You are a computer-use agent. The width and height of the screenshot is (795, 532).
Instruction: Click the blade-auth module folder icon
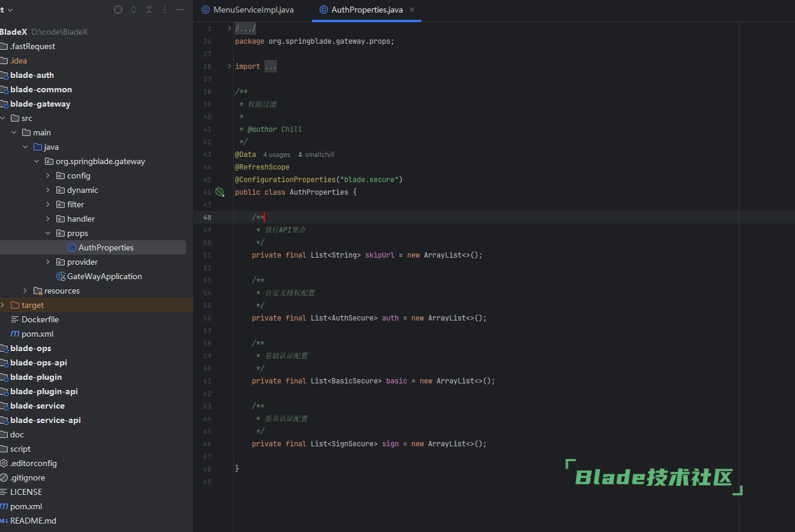[4, 75]
